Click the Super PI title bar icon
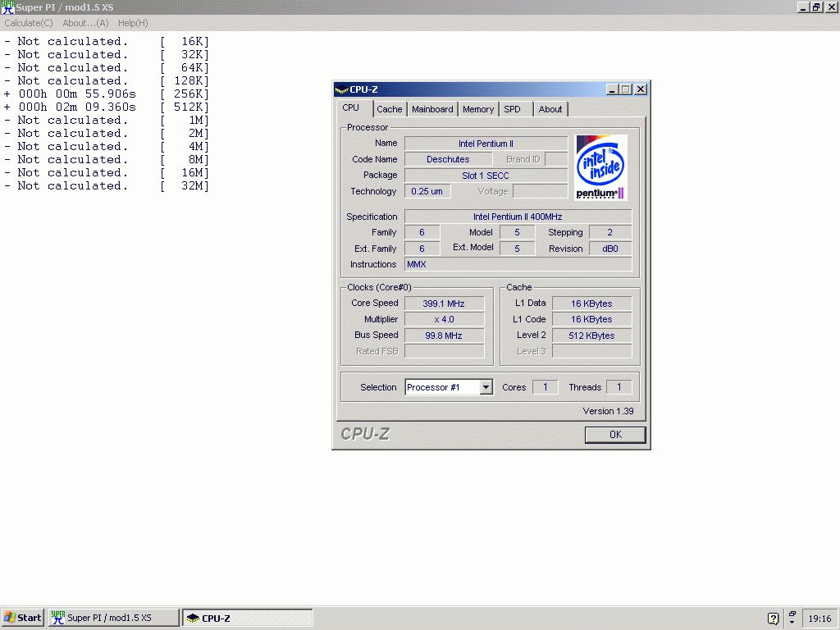 7,7
